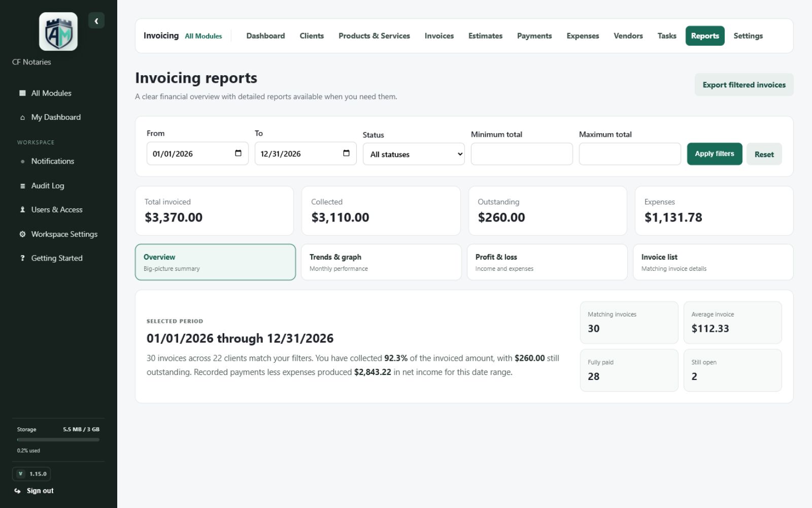Click the Collected $3,110.00 card

tap(381, 211)
